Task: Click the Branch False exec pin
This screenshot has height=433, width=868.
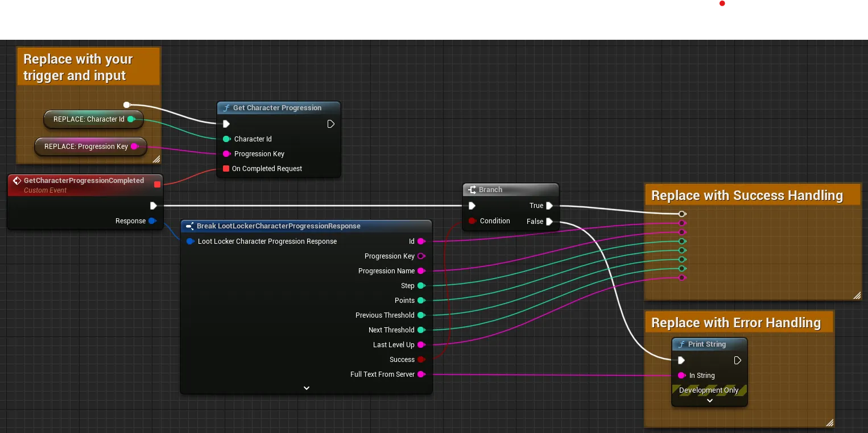Action: pos(549,222)
